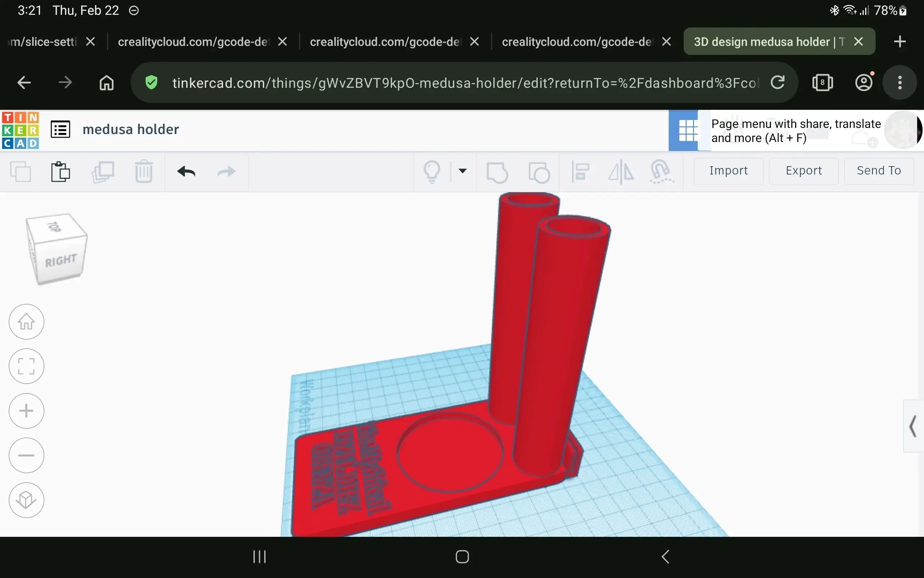This screenshot has height=578, width=924.
Task: Click the browser home icon
Action: tap(106, 83)
